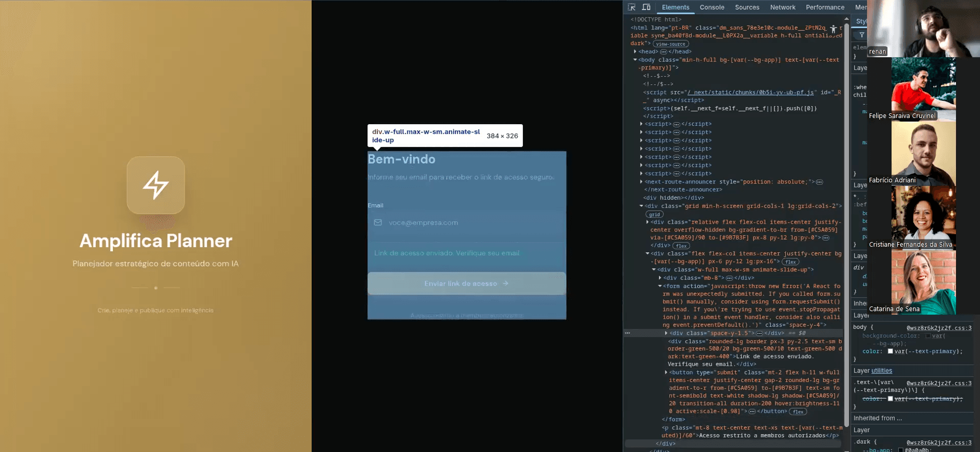
Task: Open the body rule's css source link
Action: [939, 328]
